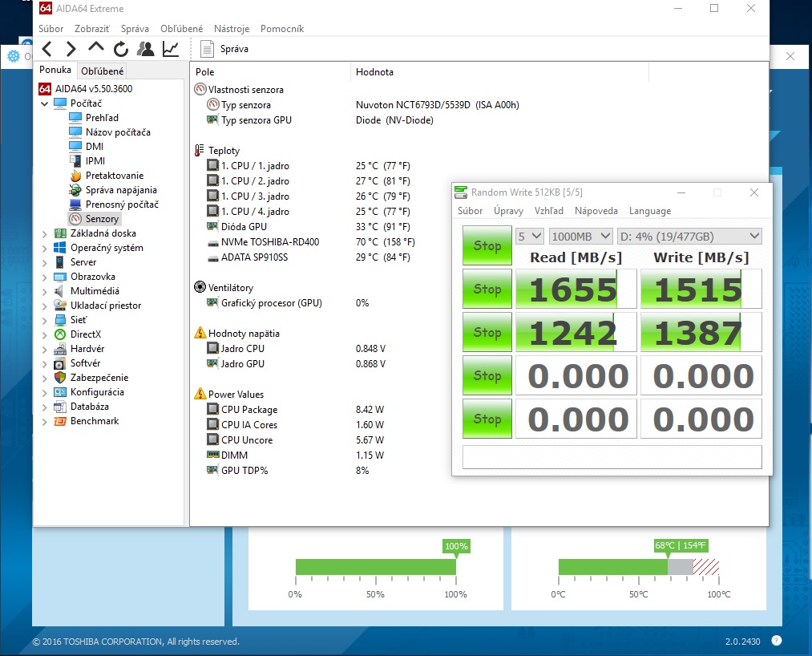Click the last Stop button in CrystalDiskMark
Screen dimensions: 812x656
click(x=487, y=419)
